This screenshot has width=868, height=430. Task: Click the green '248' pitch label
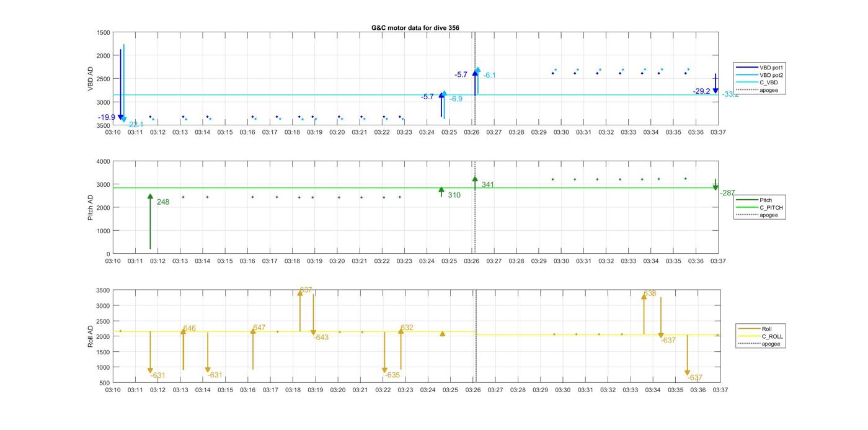pos(163,202)
